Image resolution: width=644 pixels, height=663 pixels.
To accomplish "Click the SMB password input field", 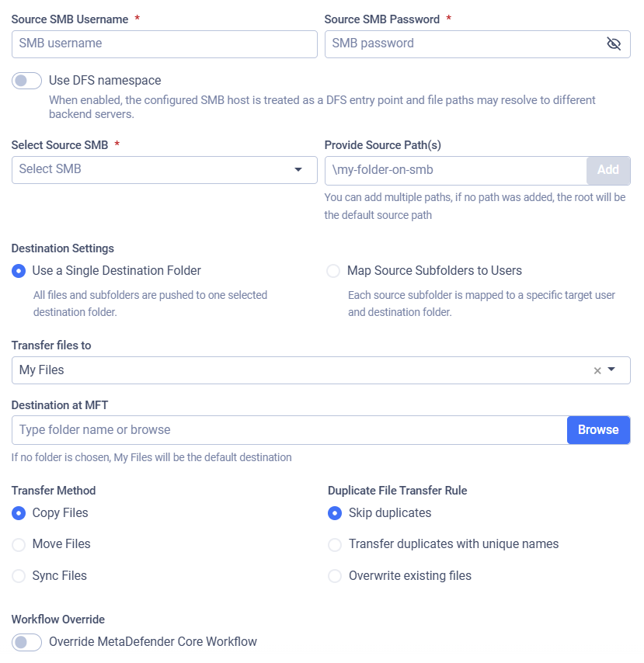I will point(465,44).
